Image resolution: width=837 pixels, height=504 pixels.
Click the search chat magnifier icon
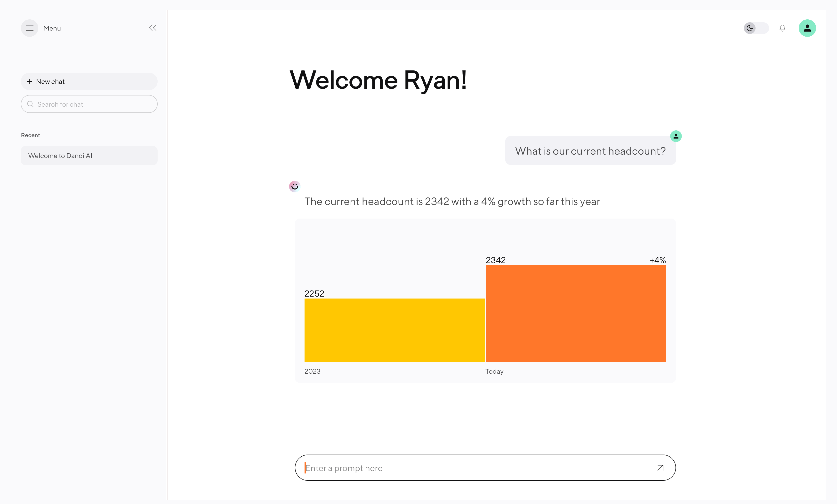point(31,104)
